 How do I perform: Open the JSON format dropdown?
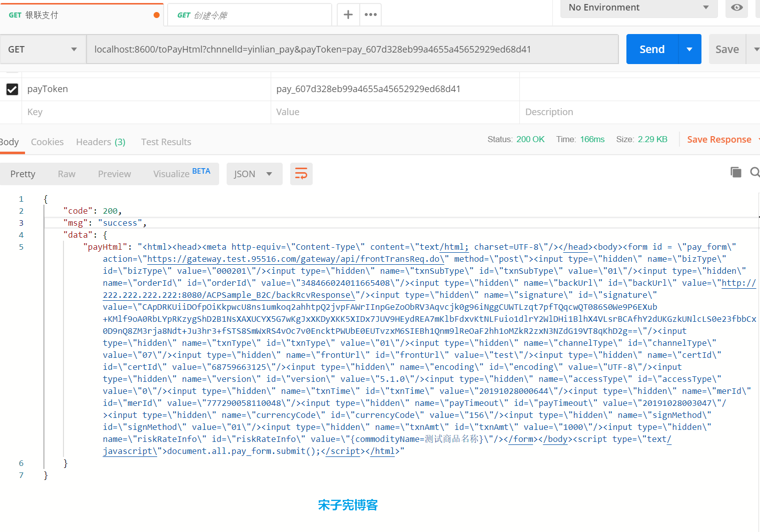click(x=254, y=174)
